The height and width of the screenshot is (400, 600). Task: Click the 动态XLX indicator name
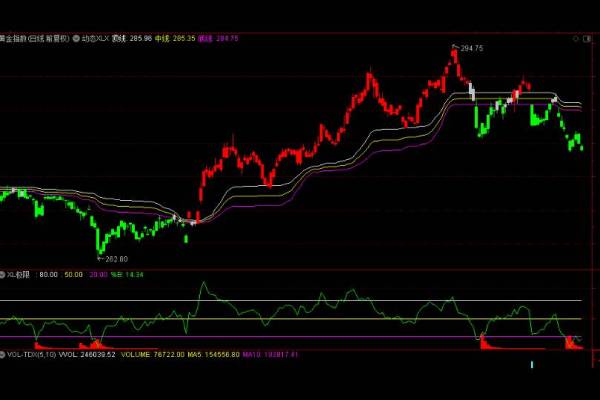tap(96, 38)
